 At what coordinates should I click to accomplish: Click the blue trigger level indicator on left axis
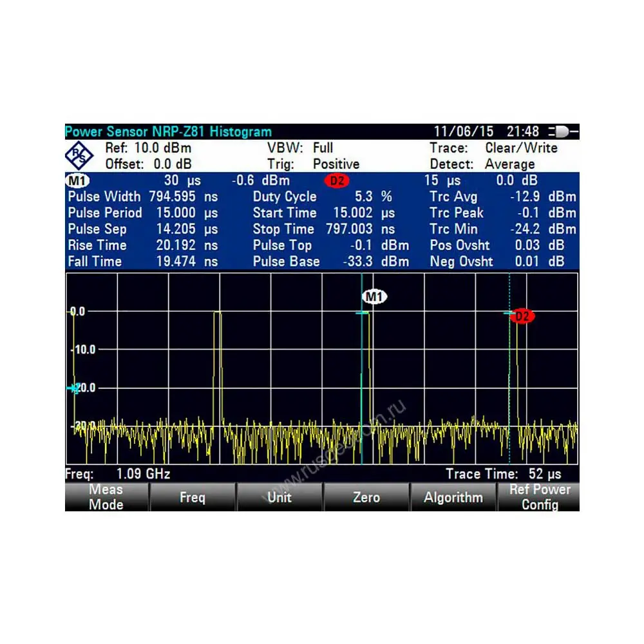coord(73,388)
